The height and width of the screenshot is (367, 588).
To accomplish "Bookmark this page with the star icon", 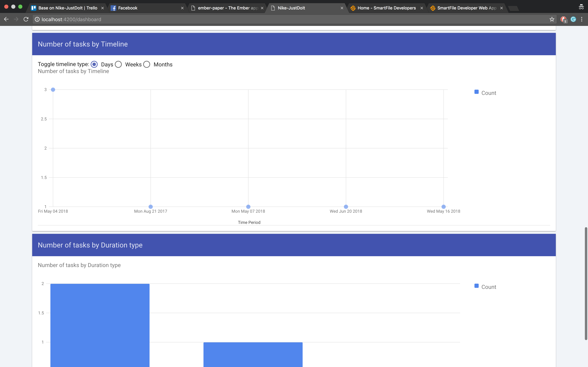I will tap(552, 19).
